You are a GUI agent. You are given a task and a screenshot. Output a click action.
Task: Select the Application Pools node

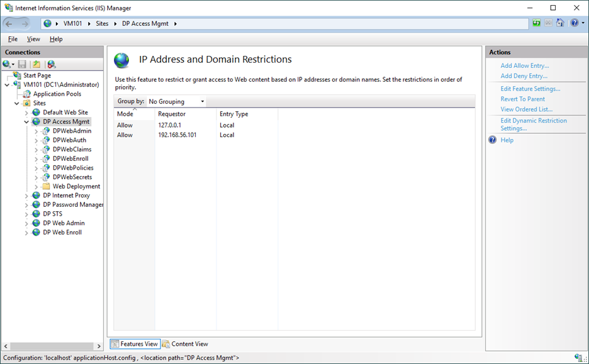coord(57,94)
